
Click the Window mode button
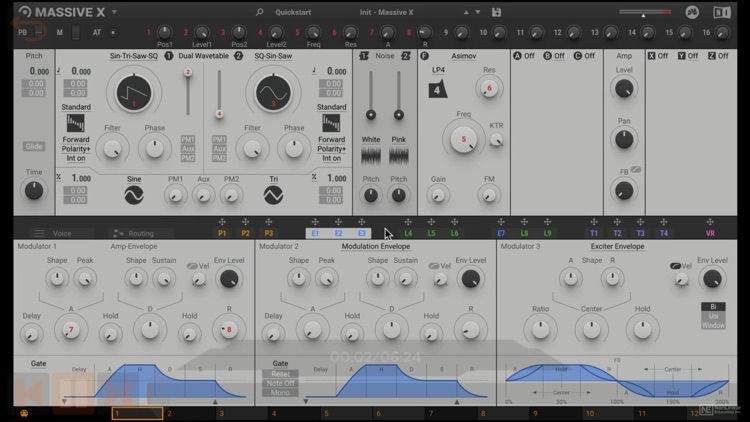[x=713, y=325]
